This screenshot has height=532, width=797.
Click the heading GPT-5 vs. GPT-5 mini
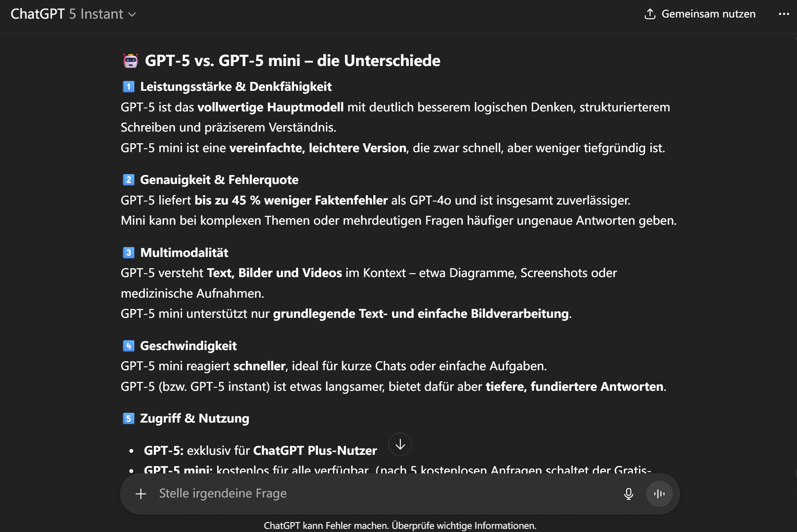pyautogui.click(x=292, y=61)
